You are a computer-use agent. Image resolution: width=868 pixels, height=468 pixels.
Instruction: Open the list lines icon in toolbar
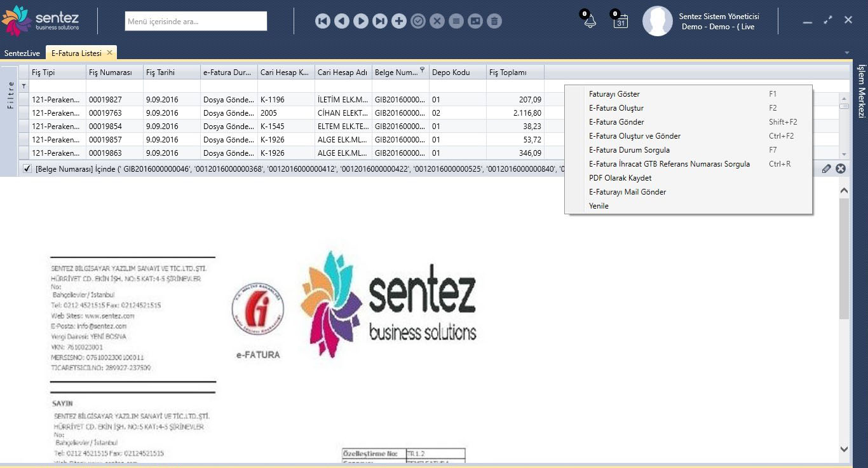pos(456,21)
